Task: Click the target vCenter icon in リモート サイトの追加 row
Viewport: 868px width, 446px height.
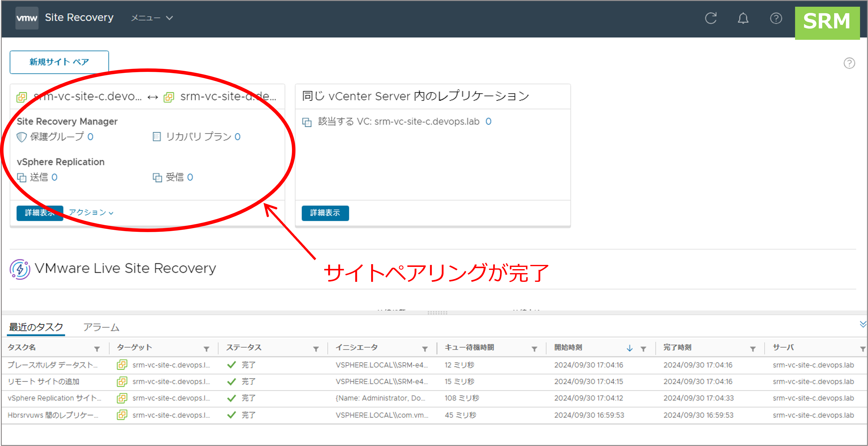Action: (122, 382)
